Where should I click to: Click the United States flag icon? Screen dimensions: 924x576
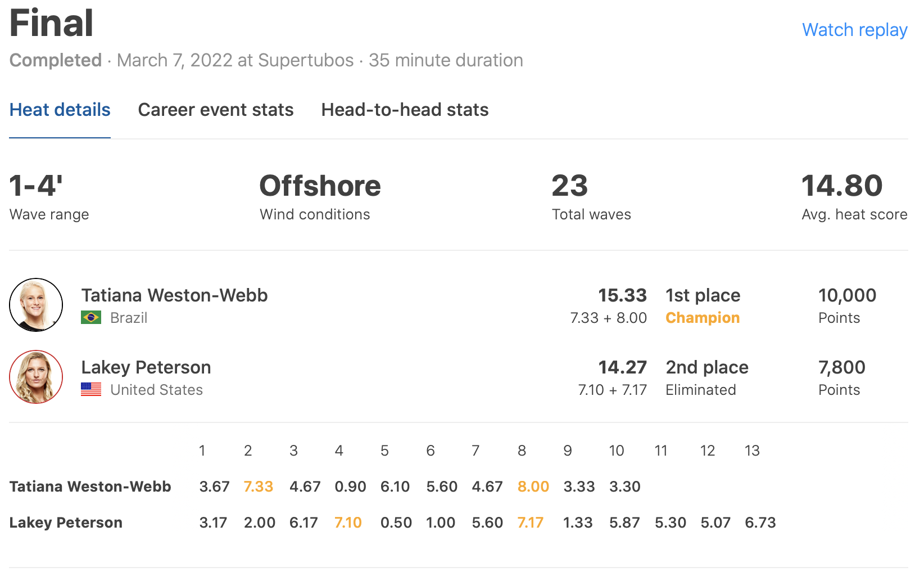pos(91,389)
